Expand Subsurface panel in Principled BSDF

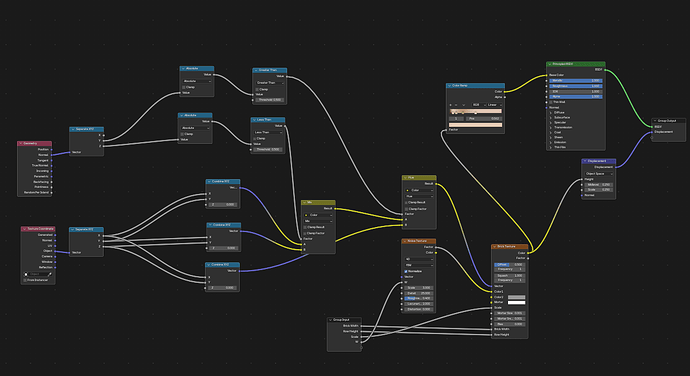tap(551, 118)
